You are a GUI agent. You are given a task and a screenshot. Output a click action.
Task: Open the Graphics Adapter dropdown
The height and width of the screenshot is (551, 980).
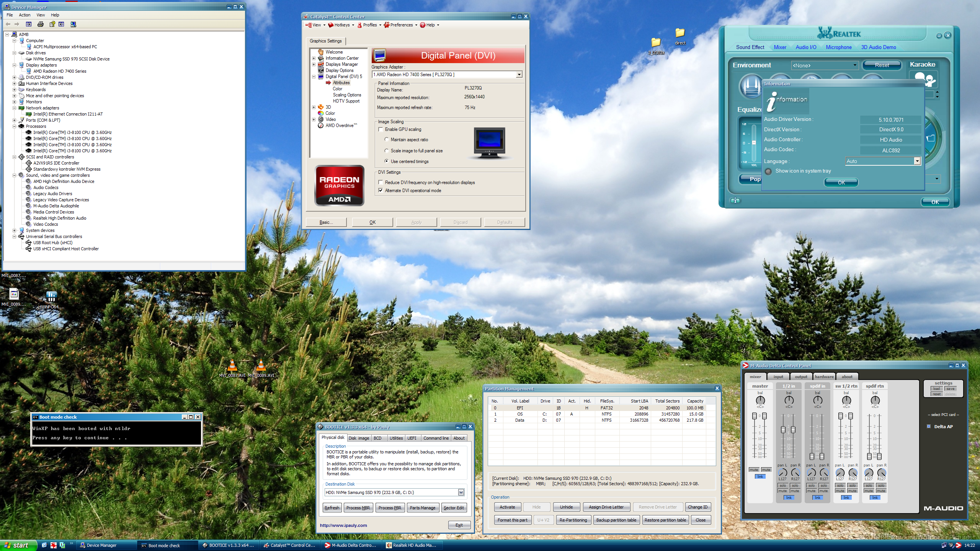(519, 75)
